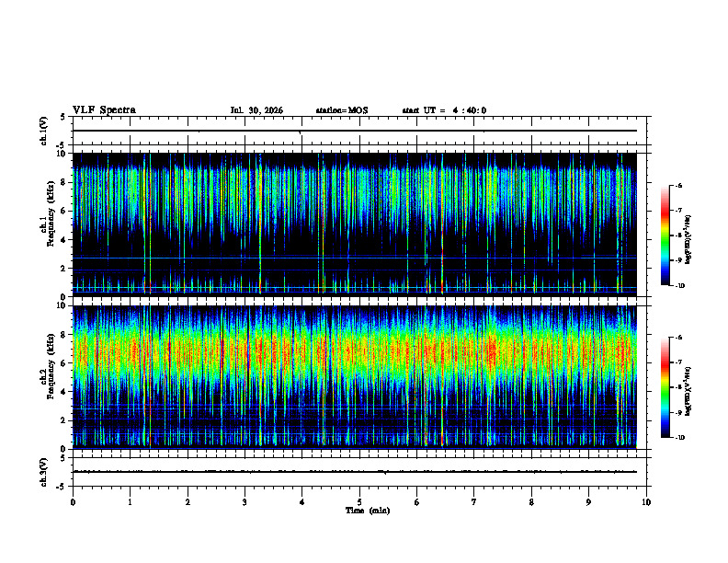Click the ch.1 voltage trace line
Viewport: 728px width, 563px height.
pos(355,131)
